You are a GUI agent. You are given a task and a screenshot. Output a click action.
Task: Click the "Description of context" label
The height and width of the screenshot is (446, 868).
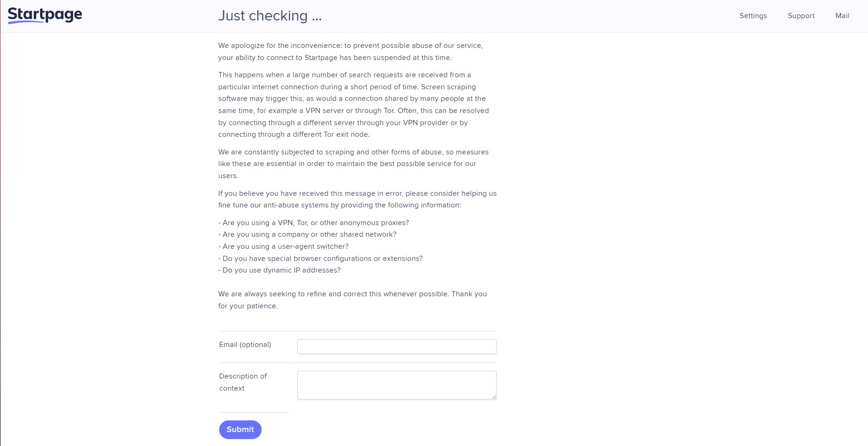242,382
